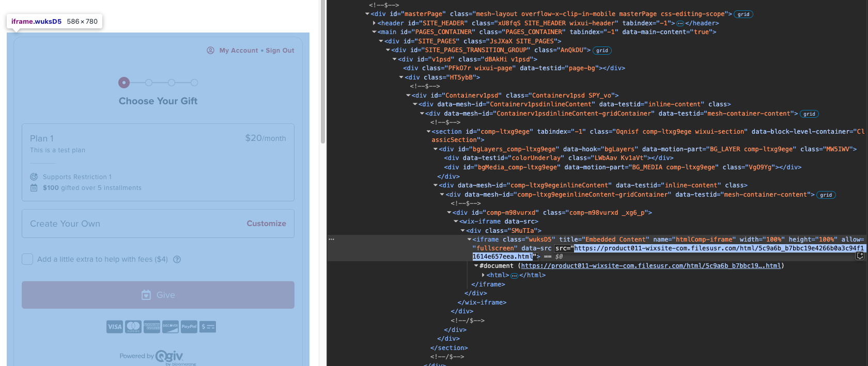The image size is (868, 366).
Task: Collapse the HT5ybB div node
Action: [x=401, y=77]
